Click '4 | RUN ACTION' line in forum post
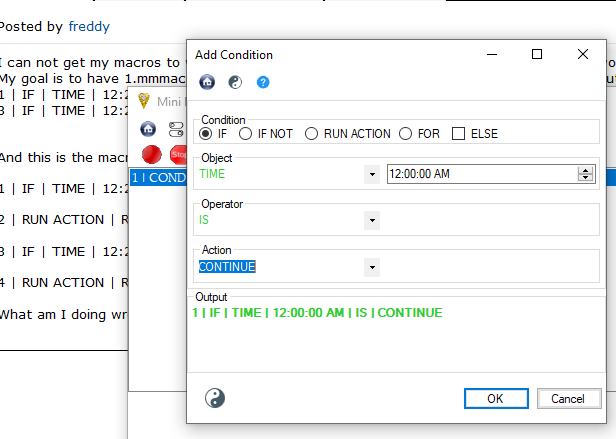Viewport: 616px width, 439px height. click(64, 283)
